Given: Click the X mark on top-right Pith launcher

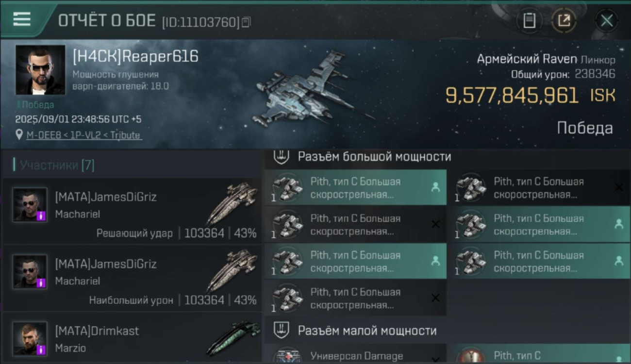Looking at the screenshot, I should click(618, 187).
